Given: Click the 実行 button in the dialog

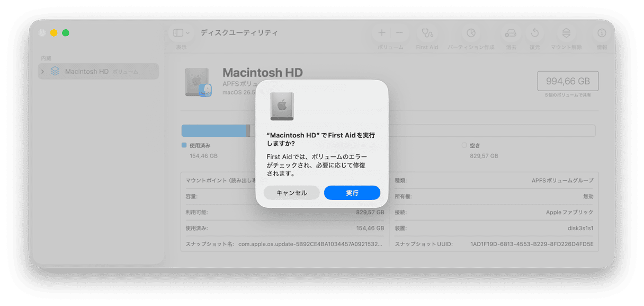Looking at the screenshot, I should [x=352, y=193].
